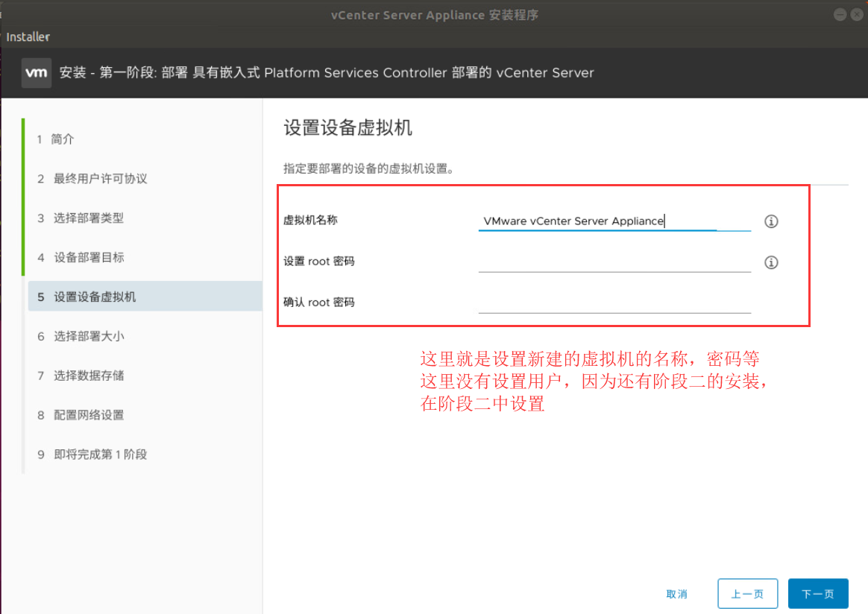Click the info icon beside 虚拟机名称 field
The height and width of the screenshot is (614, 868).
(x=771, y=221)
